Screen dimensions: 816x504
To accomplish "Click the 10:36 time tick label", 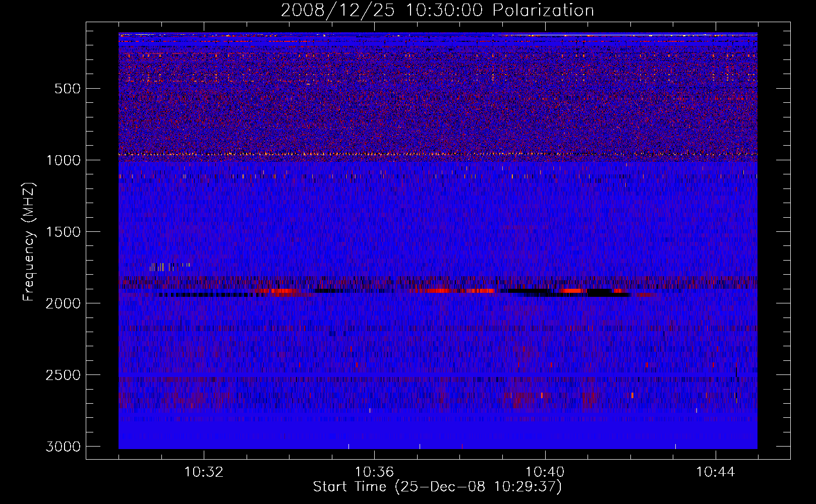I will click(374, 472).
